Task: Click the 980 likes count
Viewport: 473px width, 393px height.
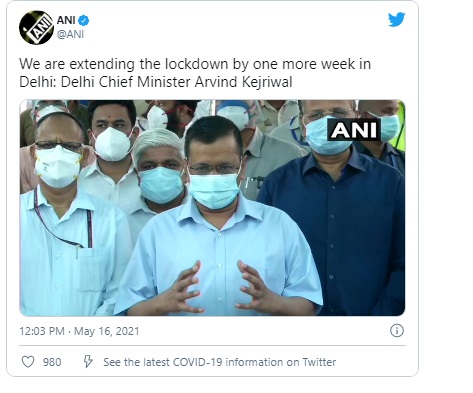Action: point(52,362)
